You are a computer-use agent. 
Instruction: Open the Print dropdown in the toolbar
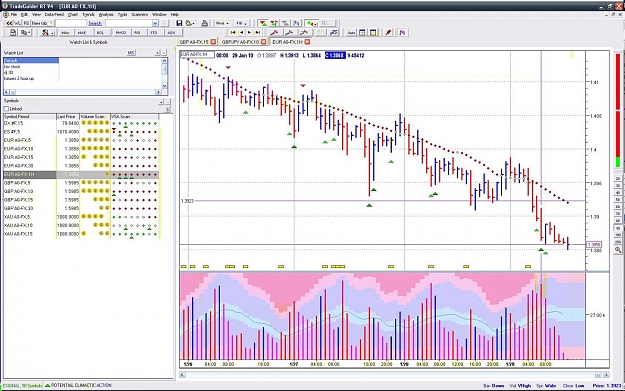point(222,24)
